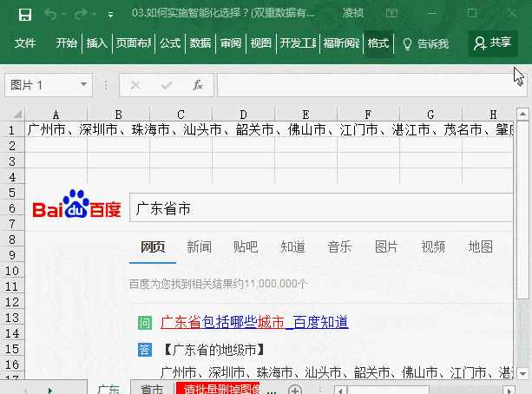The height and width of the screenshot is (394, 532).
Task: Switch to the 插入 ribbon tab
Action: tap(96, 43)
